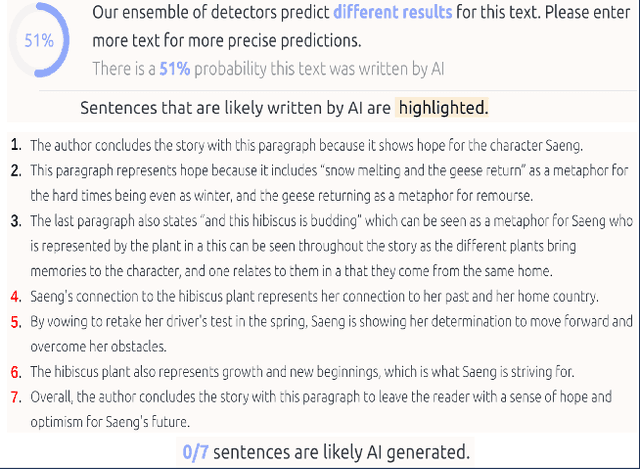The height and width of the screenshot is (470, 640).
Task: Click the "Sentences that are likely written" heading
Action: (235, 107)
